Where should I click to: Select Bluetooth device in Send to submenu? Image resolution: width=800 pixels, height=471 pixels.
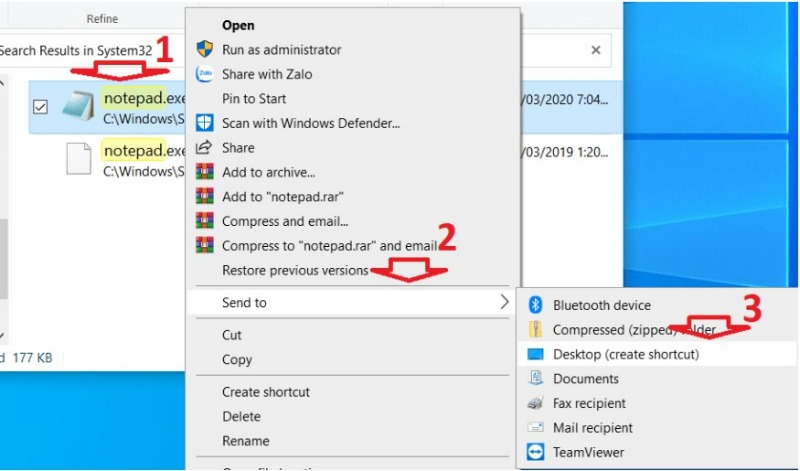click(x=602, y=305)
